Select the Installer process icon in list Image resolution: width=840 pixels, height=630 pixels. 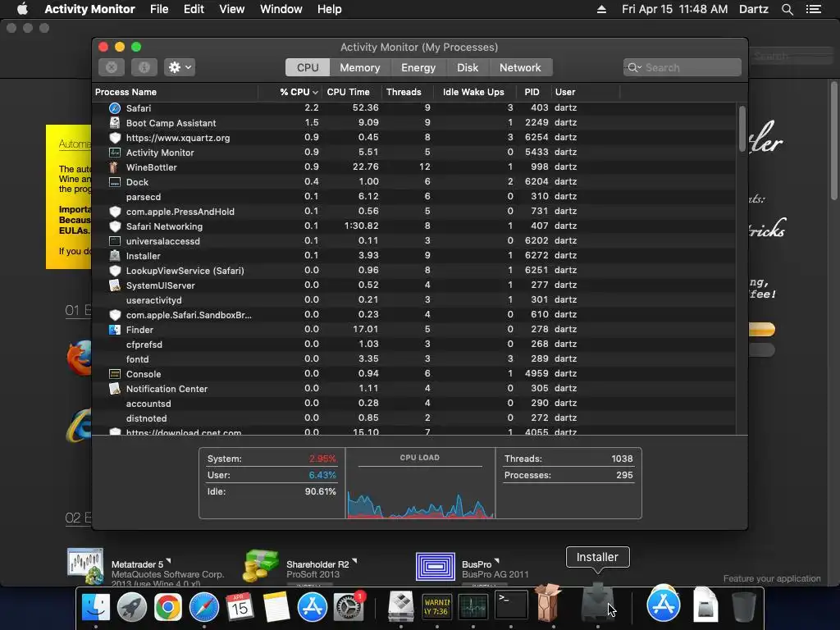point(115,256)
